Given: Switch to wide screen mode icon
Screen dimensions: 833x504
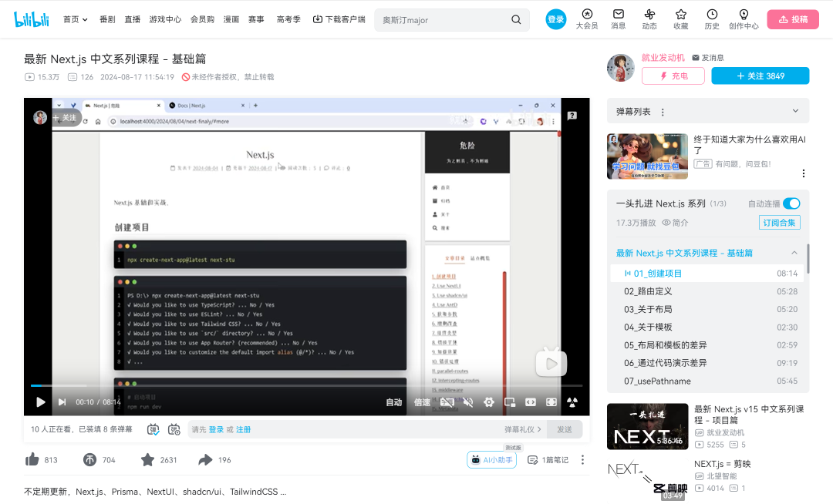Looking at the screenshot, I should point(530,402).
